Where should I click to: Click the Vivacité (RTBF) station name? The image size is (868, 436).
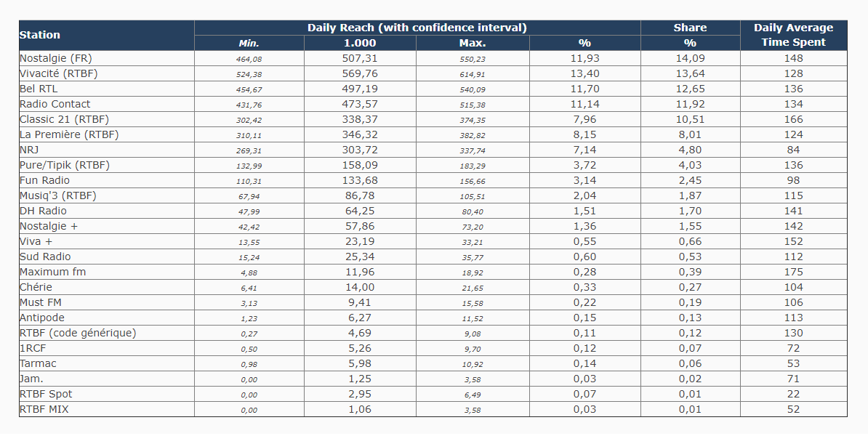59,73
